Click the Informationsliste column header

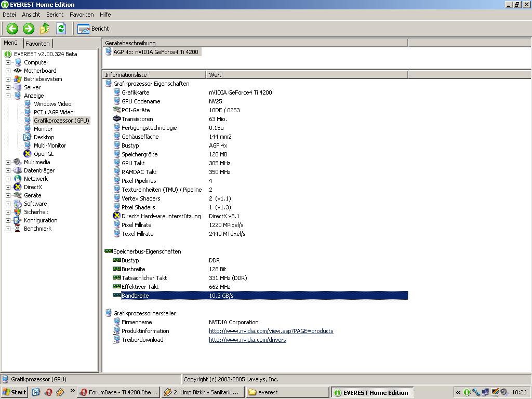[x=154, y=75]
